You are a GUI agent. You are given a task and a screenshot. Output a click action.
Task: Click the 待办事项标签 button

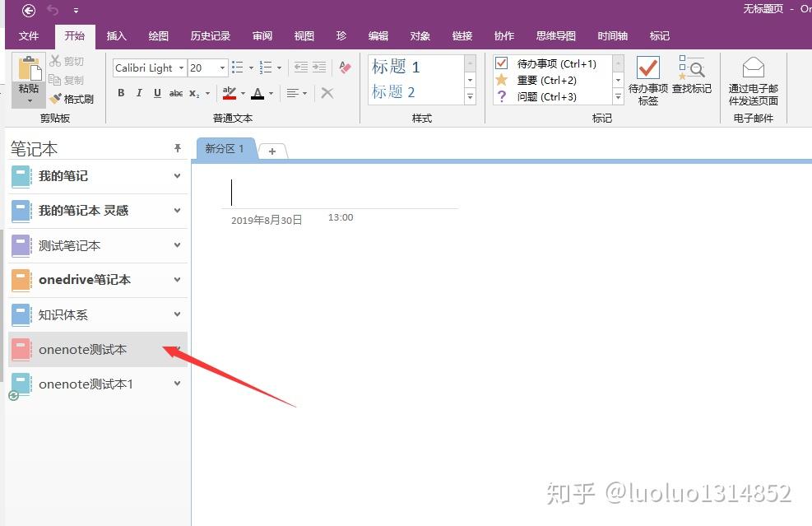click(647, 81)
